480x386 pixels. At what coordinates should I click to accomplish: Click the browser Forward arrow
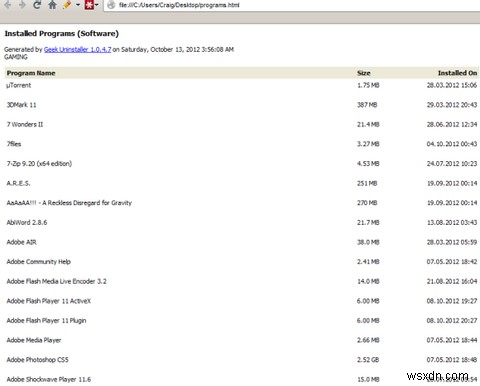tap(22, 5)
